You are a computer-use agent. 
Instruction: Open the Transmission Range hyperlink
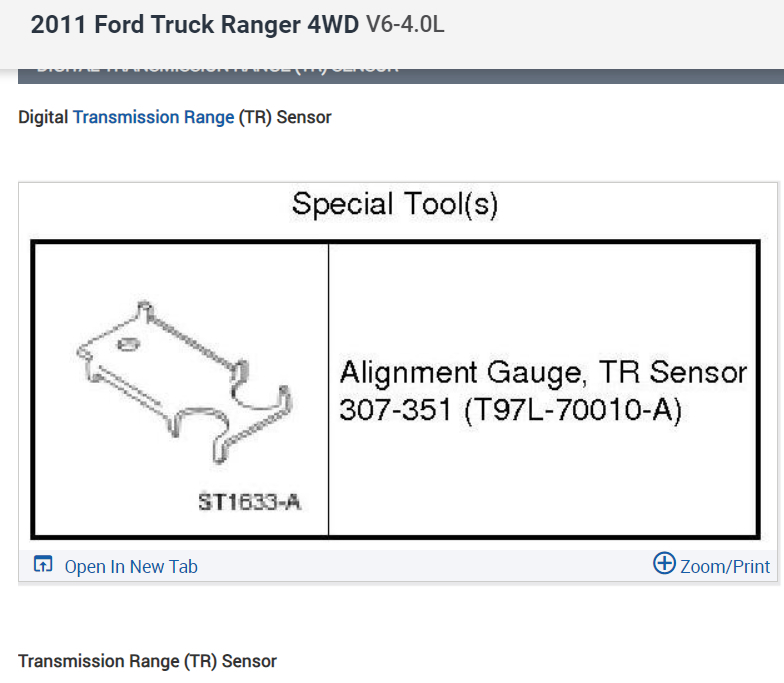[153, 117]
